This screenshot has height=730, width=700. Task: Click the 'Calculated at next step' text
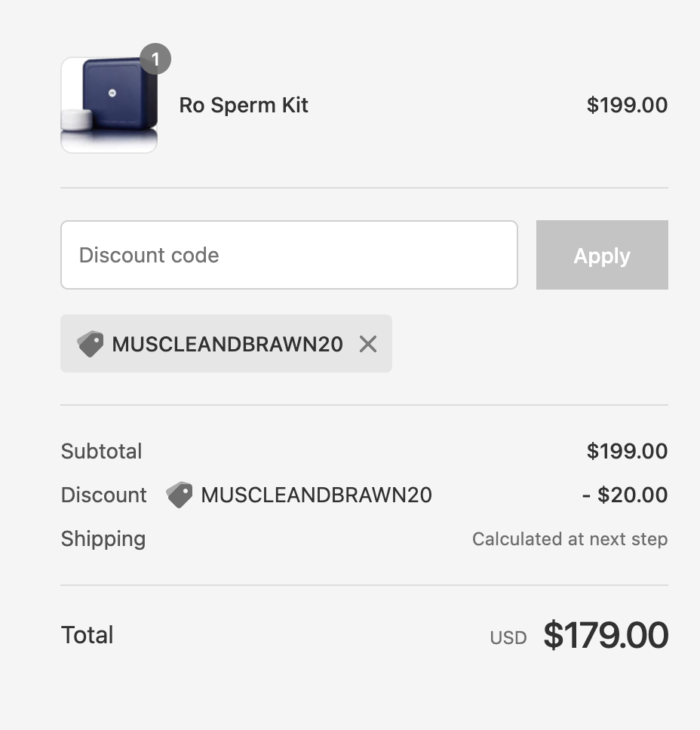click(x=570, y=539)
